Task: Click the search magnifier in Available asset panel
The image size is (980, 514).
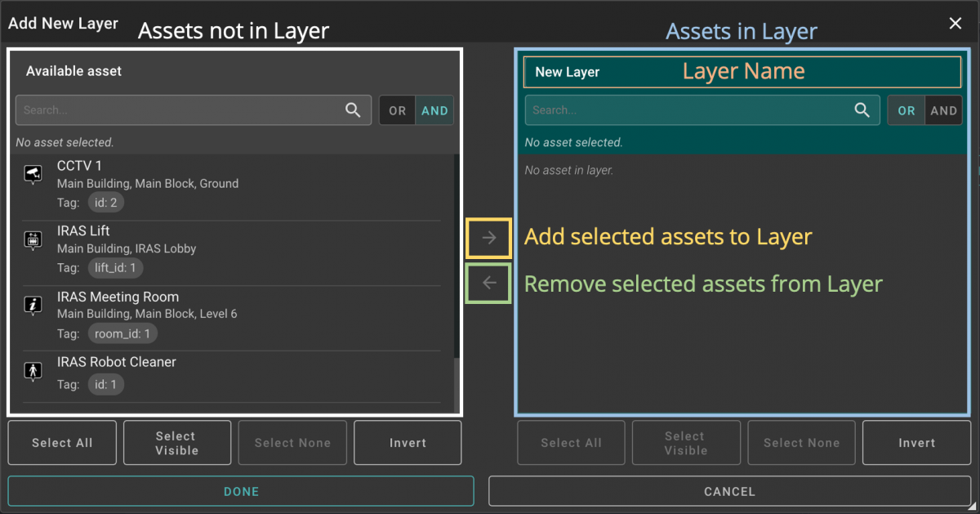Action: coord(353,110)
